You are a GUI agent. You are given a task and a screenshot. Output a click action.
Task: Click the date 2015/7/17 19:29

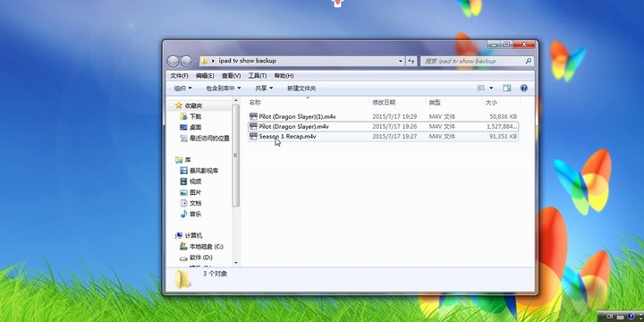click(394, 116)
